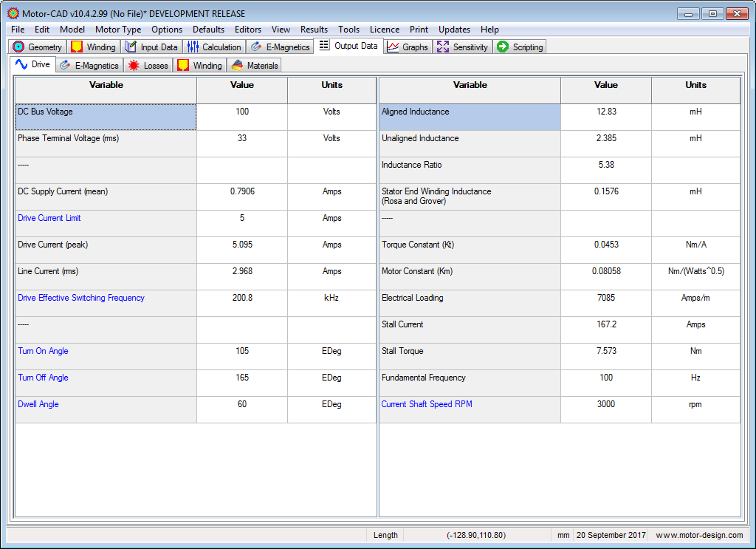
Task: Click the Current Shaft Speed RPM link
Action: [427, 403]
